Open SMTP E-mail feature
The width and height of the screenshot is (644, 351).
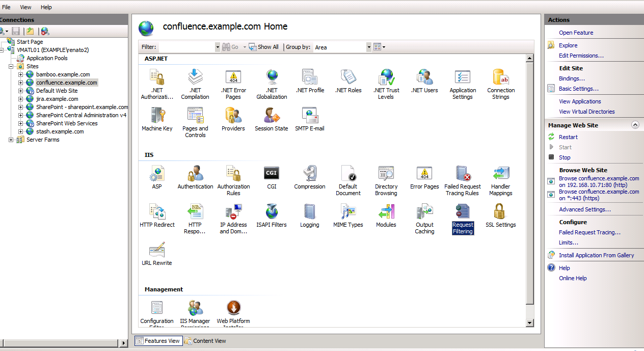(310, 119)
